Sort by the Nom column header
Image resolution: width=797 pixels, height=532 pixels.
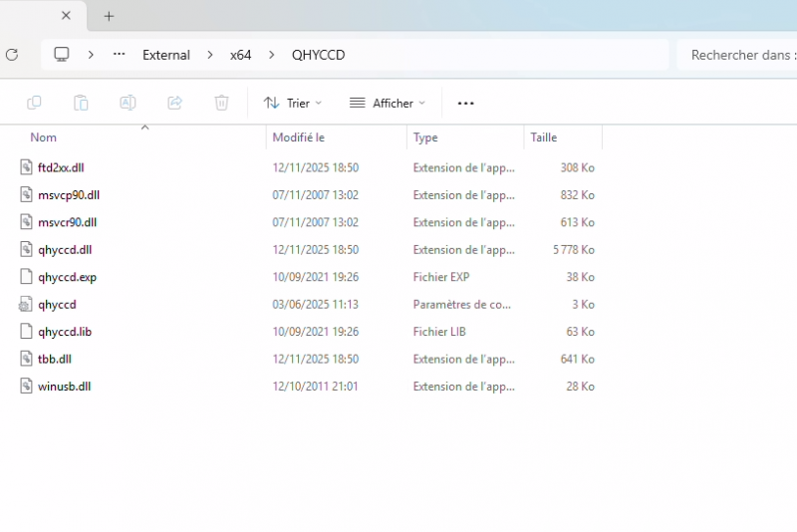pos(43,137)
